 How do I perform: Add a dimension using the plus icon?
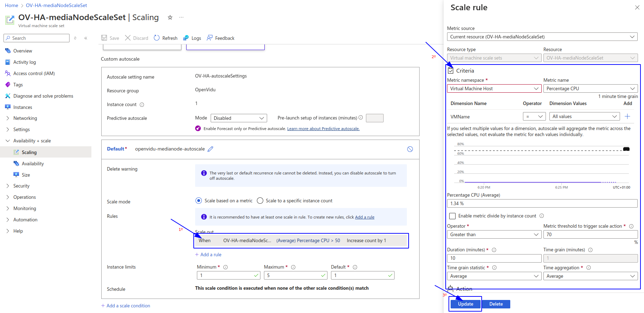click(627, 117)
